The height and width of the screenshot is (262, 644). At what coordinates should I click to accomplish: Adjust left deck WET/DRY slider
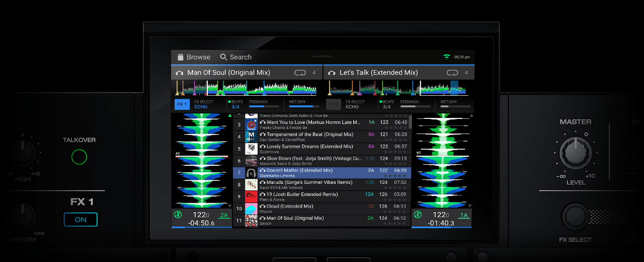pyautogui.click(x=304, y=106)
